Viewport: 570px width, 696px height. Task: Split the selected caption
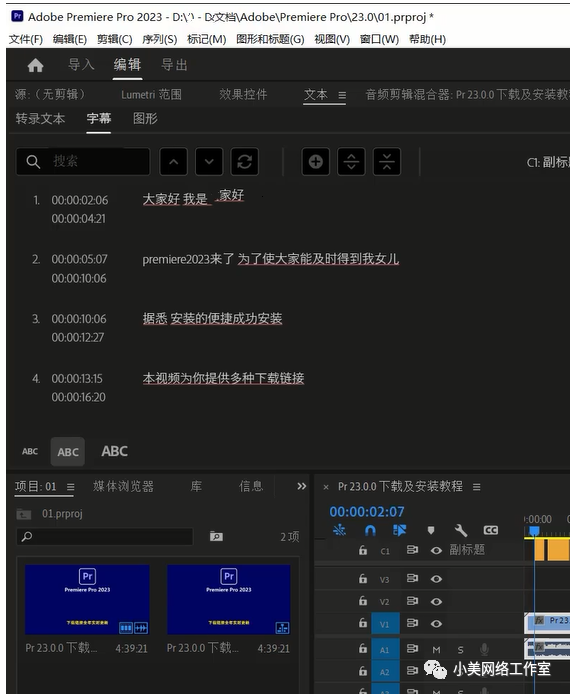351,162
